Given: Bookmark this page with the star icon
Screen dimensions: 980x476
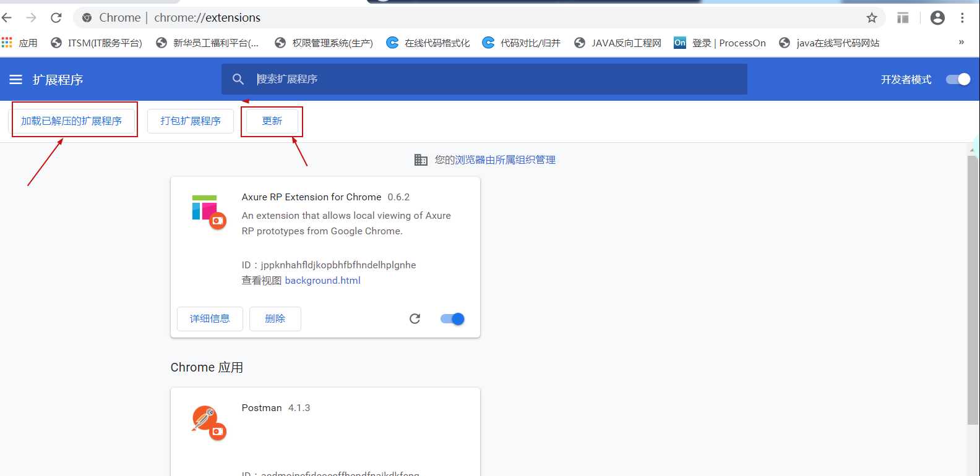Looking at the screenshot, I should (x=872, y=18).
